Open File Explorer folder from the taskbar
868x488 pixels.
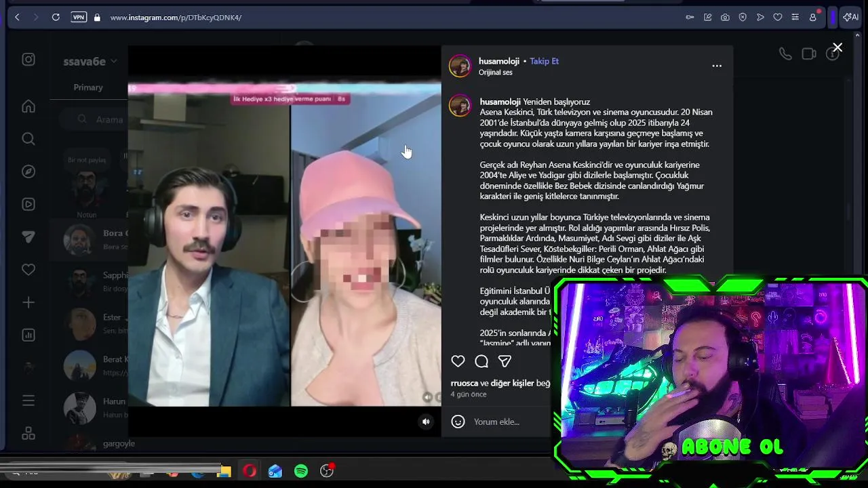click(x=224, y=470)
